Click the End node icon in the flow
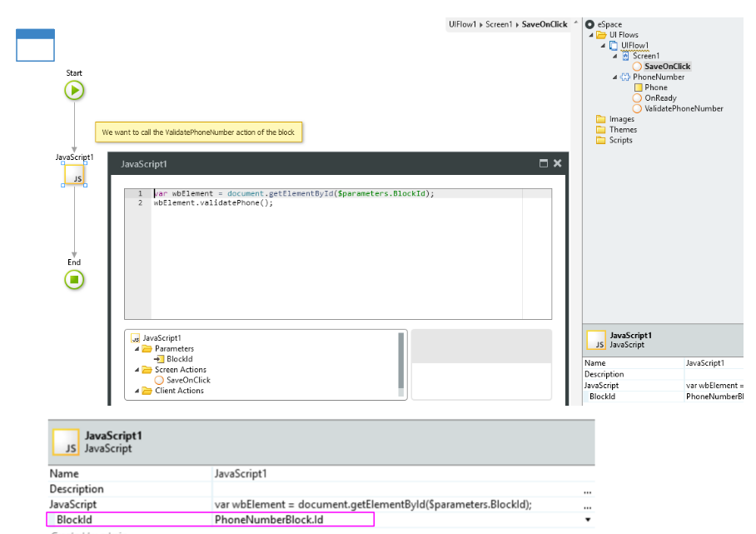Image resolution: width=756 pixels, height=534 pixels. [x=74, y=279]
